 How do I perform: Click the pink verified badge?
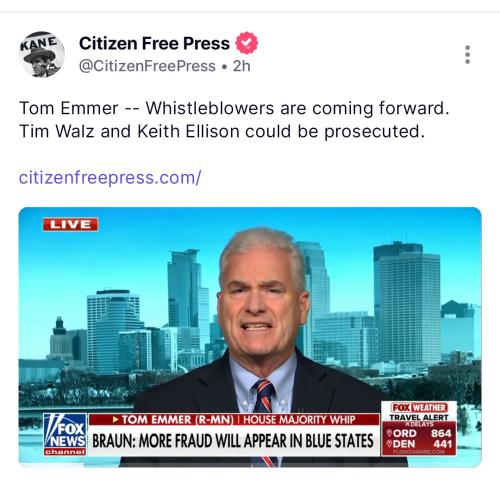click(247, 43)
